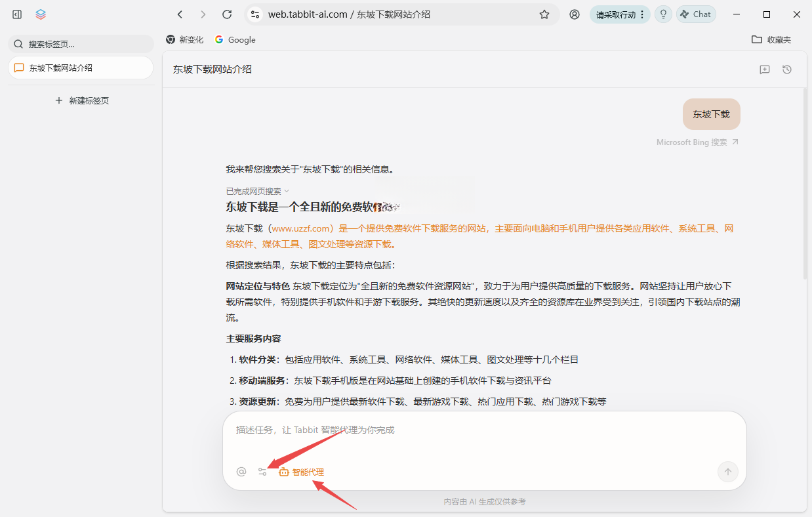Viewport: 812px width, 517px height.
Task: Close the browser window
Action: (x=797, y=14)
